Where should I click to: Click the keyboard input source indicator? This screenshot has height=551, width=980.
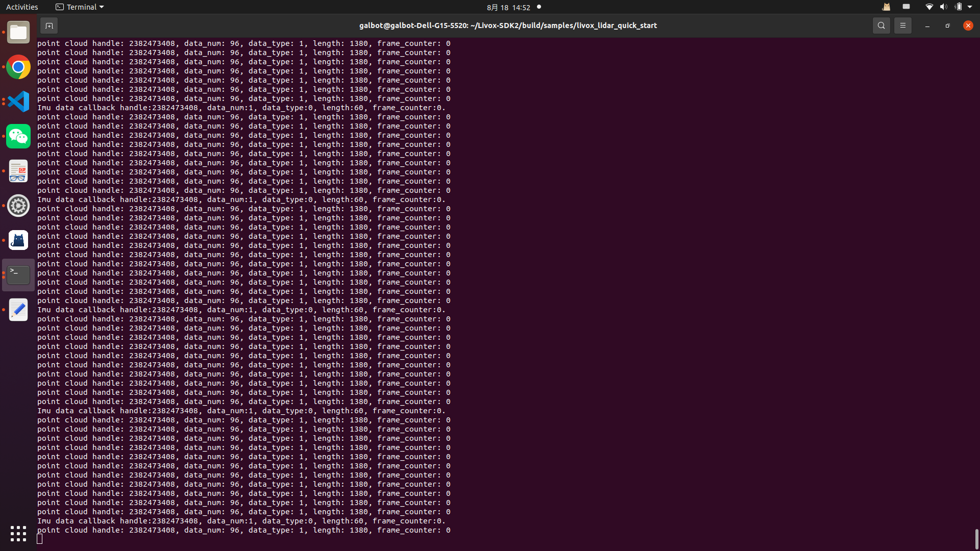(906, 7)
